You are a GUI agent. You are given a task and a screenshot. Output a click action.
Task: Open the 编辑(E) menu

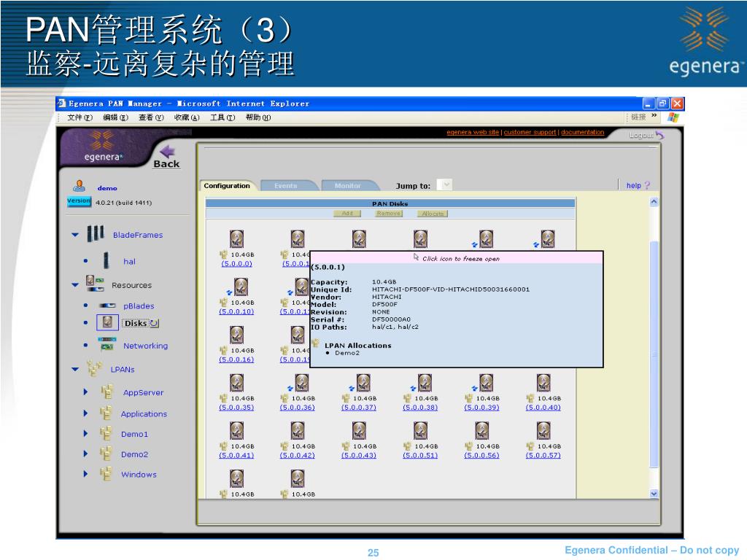pyautogui.click(x=116, y=117)
